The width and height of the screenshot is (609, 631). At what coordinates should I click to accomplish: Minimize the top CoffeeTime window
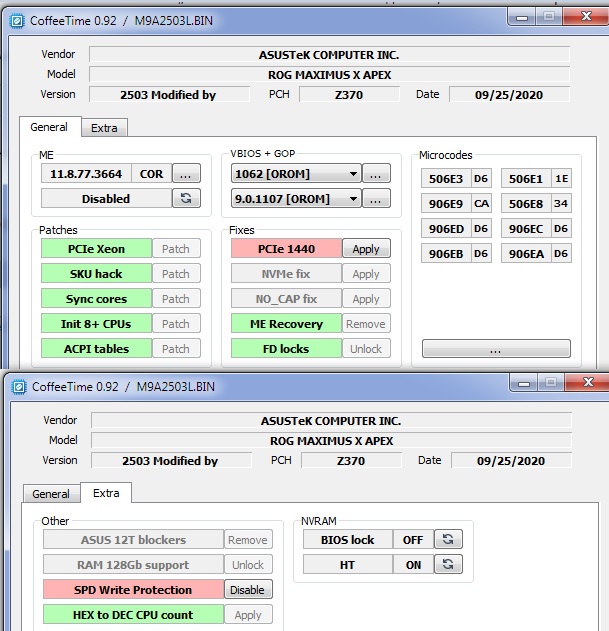(x=522, y=17)
